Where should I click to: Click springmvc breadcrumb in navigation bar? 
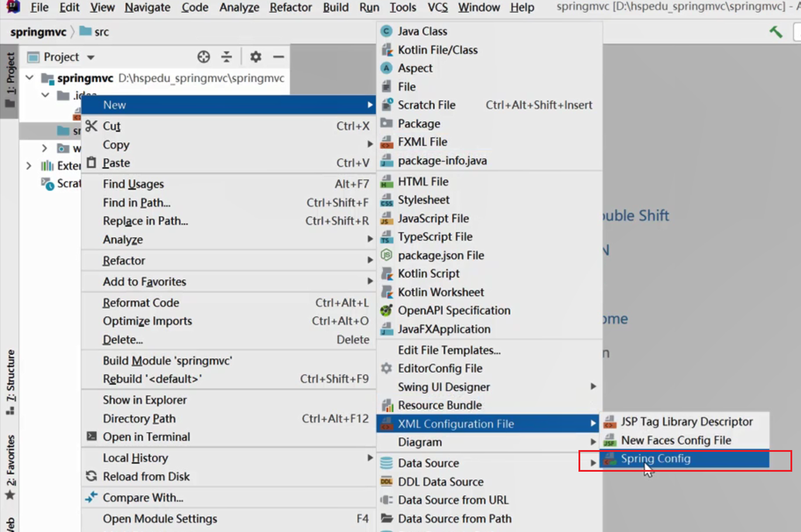point(38,32)
